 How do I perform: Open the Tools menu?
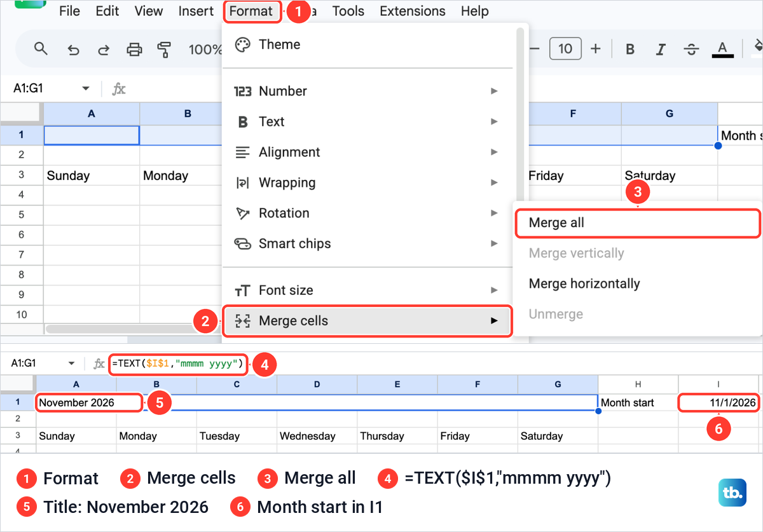coord(348,11)
